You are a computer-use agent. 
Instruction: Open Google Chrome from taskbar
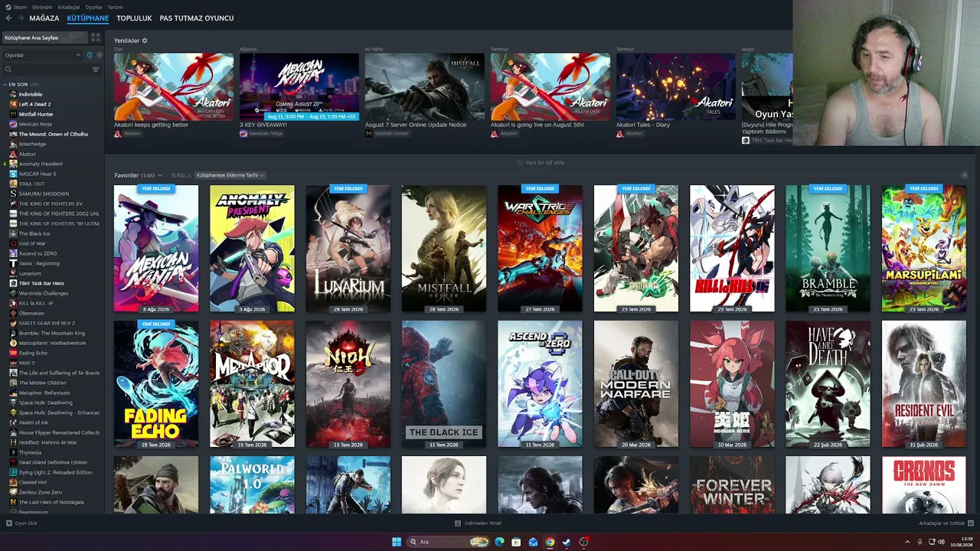tap(550, 542)
